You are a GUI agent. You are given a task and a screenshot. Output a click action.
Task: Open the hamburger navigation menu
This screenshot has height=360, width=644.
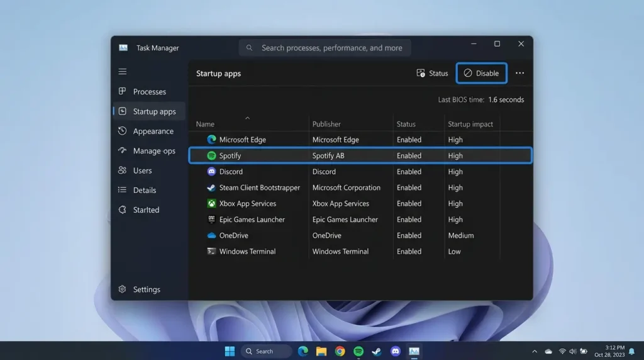coord(123,72)
